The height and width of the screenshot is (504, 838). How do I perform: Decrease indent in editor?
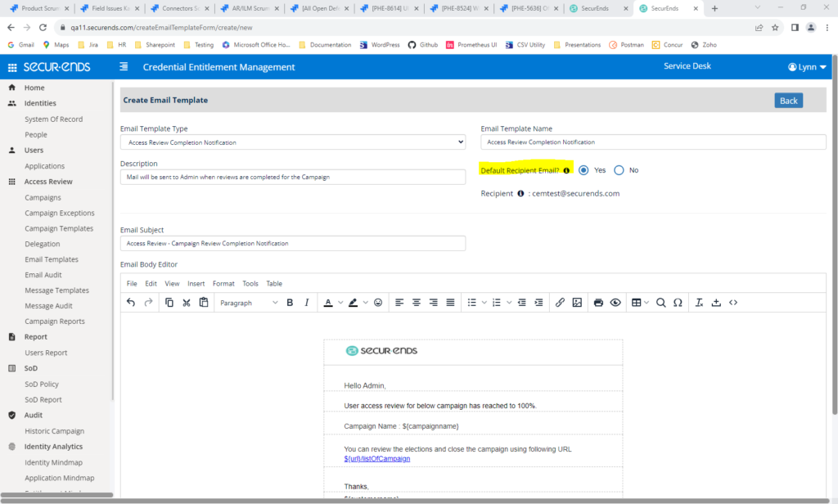tap(521, 303)
